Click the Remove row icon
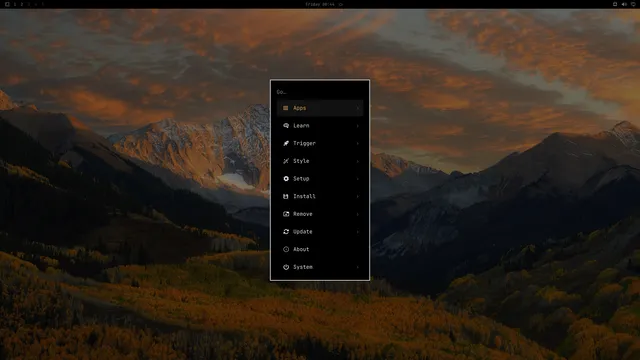 click(286, 214)
